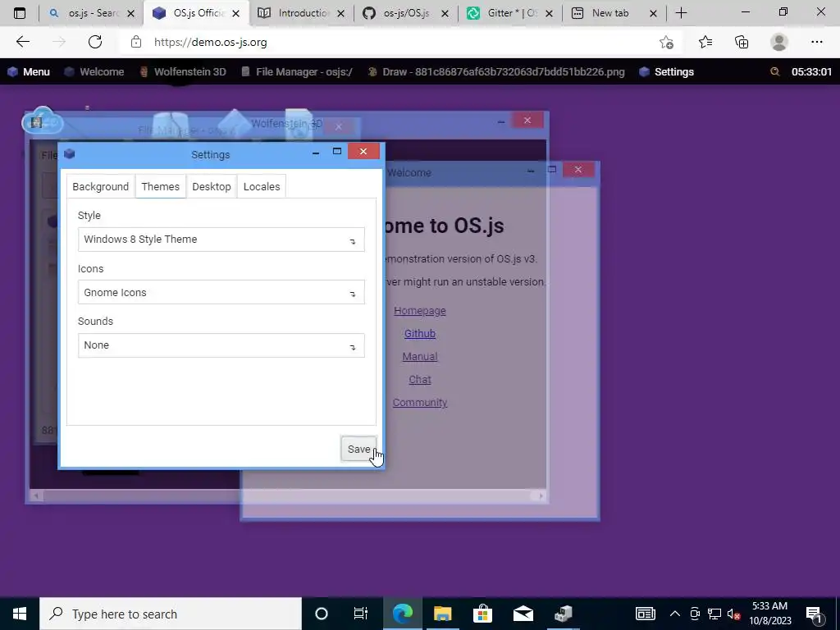Go back in the browser
The height and width of the screenshot is (630, 840).
(22, 42)
